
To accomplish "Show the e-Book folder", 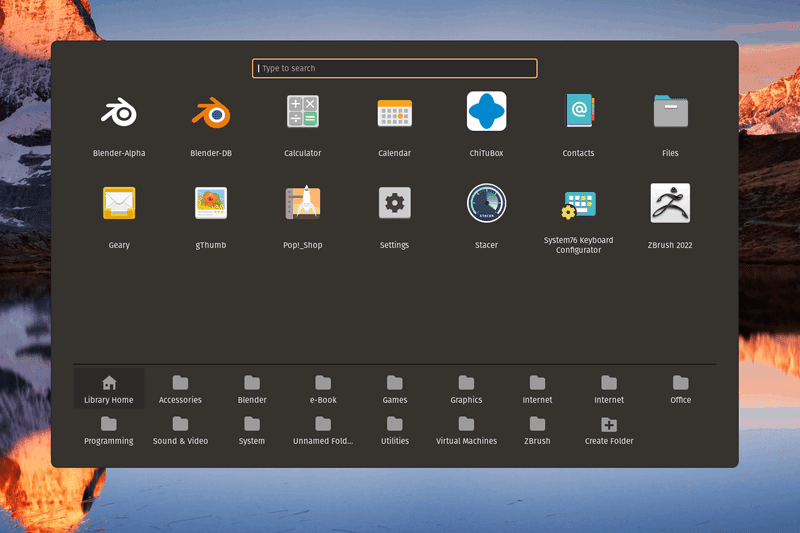I will tap(323, 389).
